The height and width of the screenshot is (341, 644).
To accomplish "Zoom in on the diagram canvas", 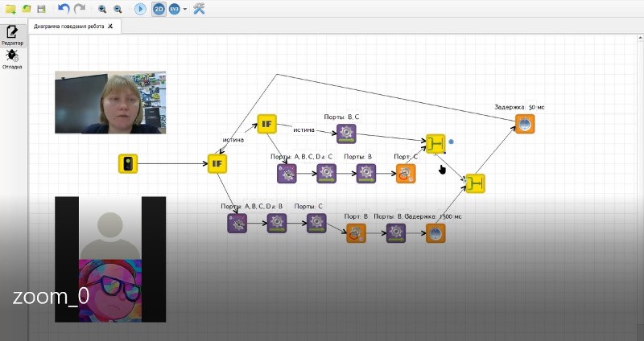I will click(102, 9).
